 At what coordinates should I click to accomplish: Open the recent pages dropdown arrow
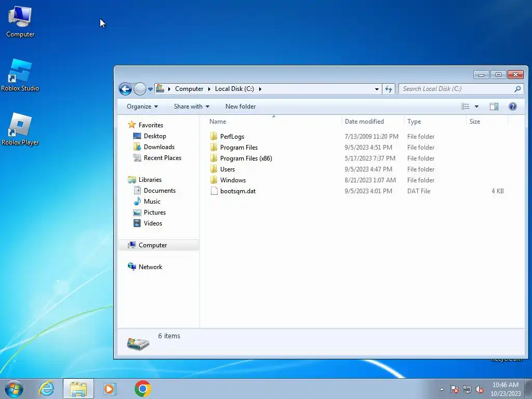(x=150, y=89)
